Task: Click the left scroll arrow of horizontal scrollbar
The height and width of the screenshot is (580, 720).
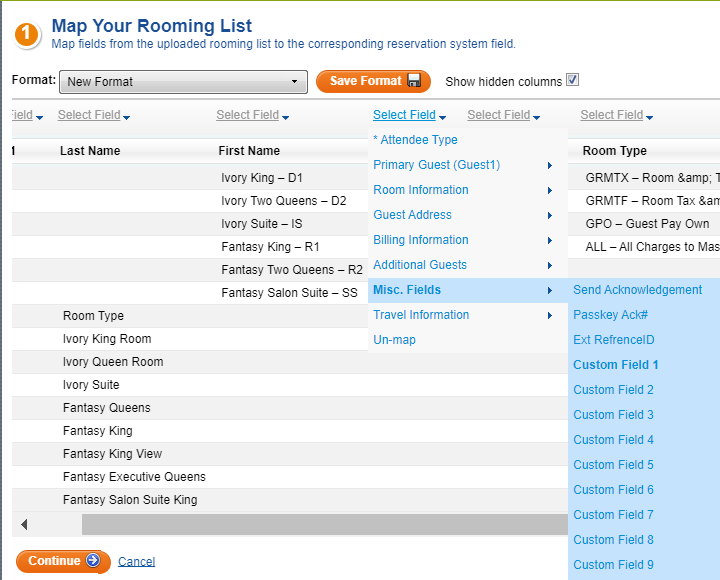Action: pos(24,525)
